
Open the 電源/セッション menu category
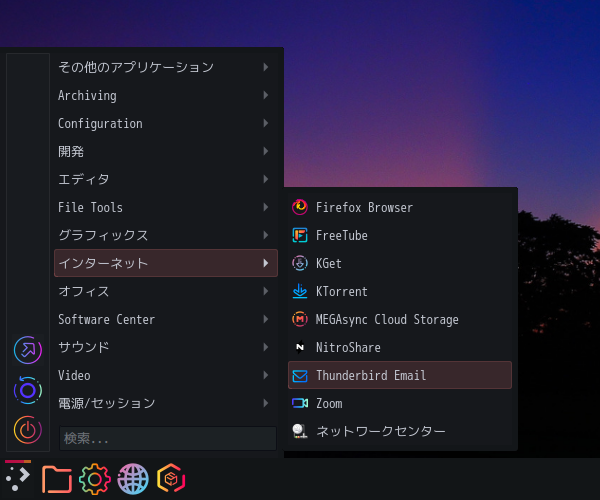click(x=166, y=403)
